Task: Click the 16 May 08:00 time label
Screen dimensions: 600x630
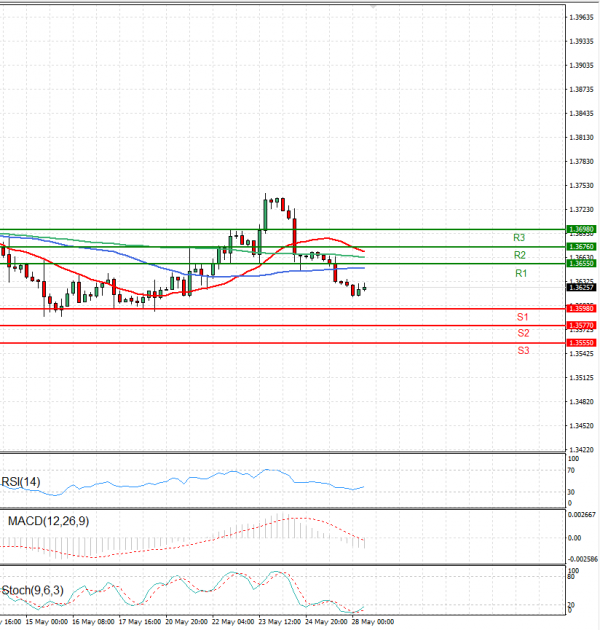Action: pyautogui.click(x=93, y=622)
